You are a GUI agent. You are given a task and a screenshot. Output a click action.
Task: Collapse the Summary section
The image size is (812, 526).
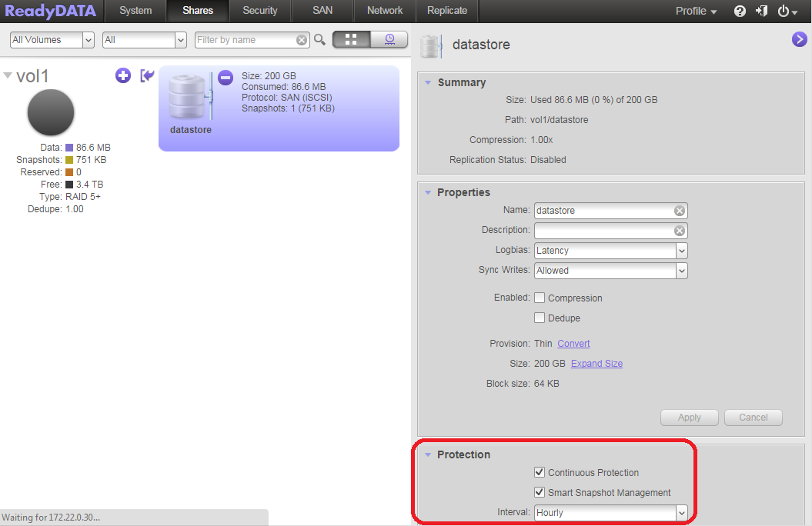429,82
